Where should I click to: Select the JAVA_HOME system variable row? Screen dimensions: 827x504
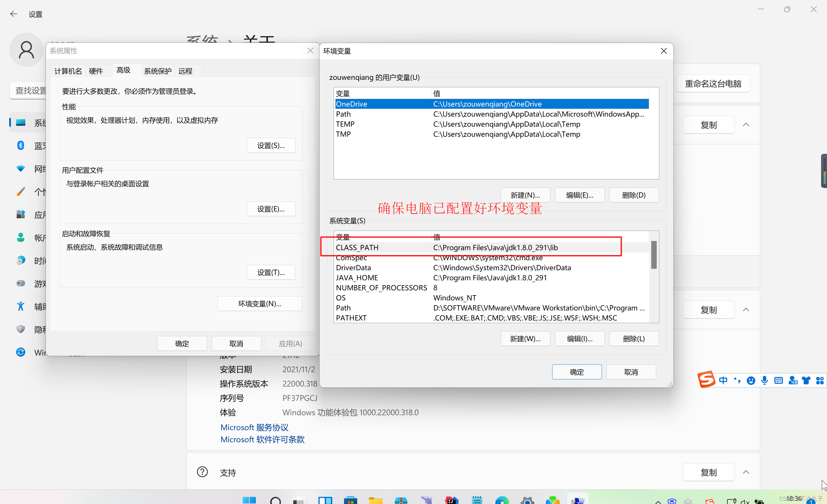tap(357, 277)
